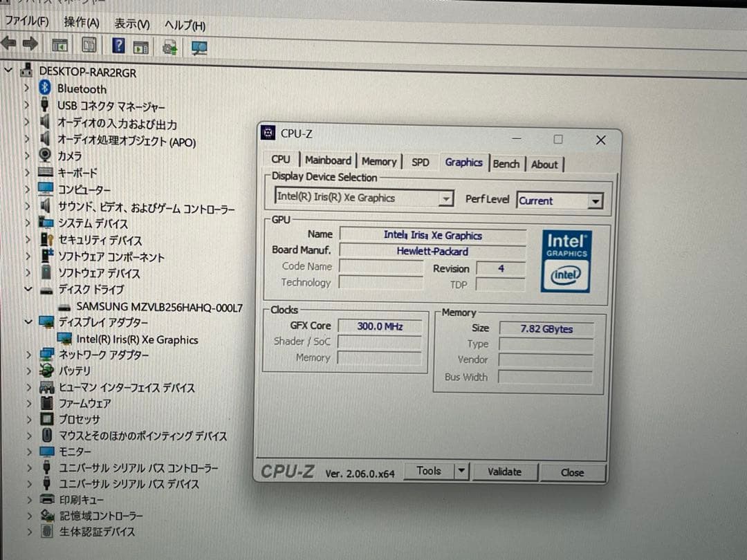This screenshot has width=747, height=560.
Task: Switch to the About tab
Action: click(544, 165)
